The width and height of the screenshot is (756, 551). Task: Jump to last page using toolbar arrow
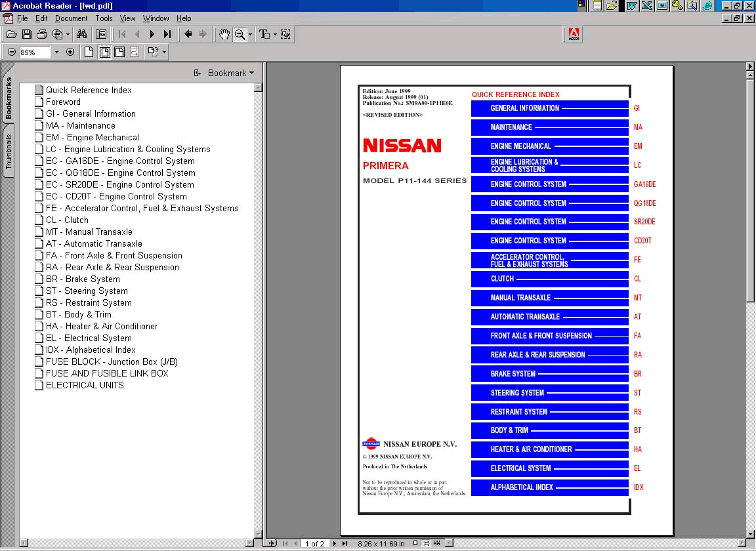pos(167,34)
